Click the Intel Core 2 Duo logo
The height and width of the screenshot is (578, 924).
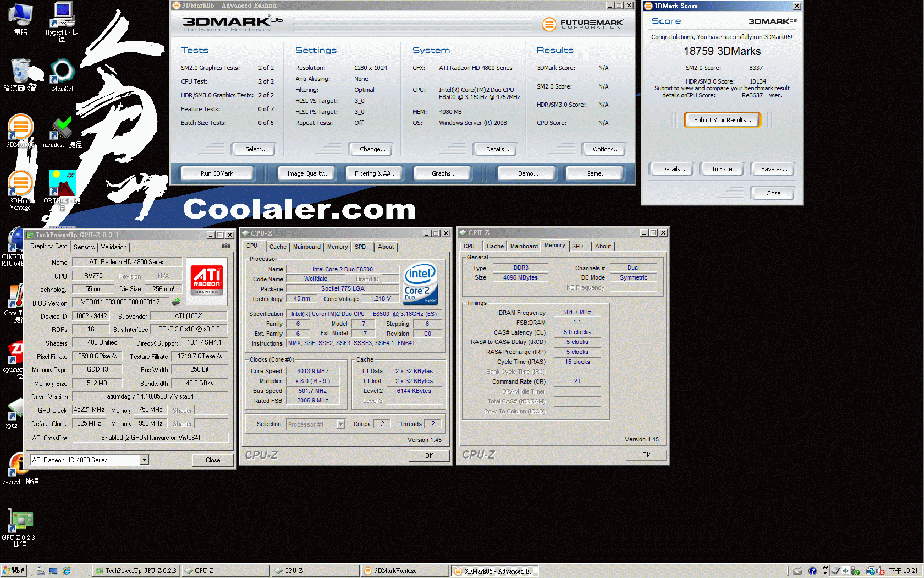(420, 283)
